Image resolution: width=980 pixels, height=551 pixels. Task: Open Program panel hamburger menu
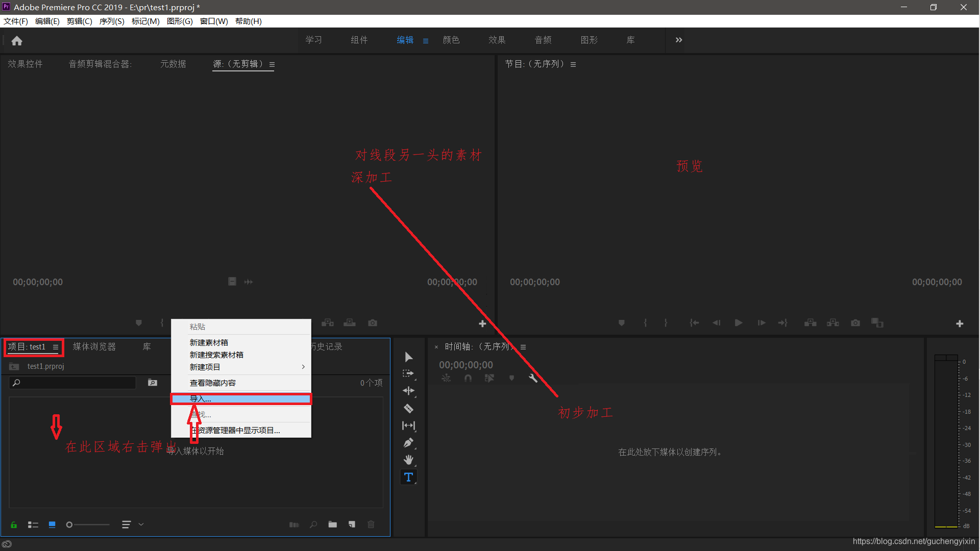[573, 65]
